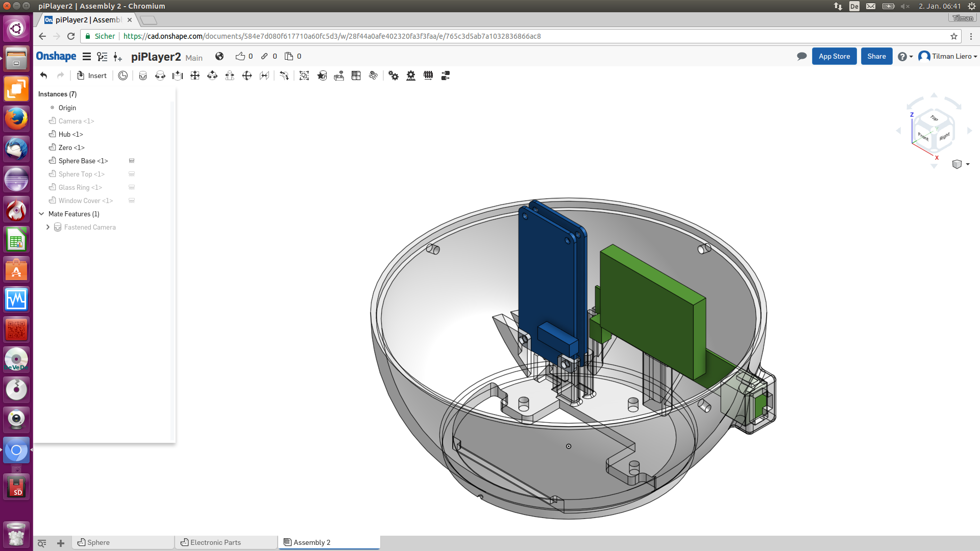This screenshot has width=980, height=551.
Task: Click the Top face of the view cube
Action: point(934,118)
